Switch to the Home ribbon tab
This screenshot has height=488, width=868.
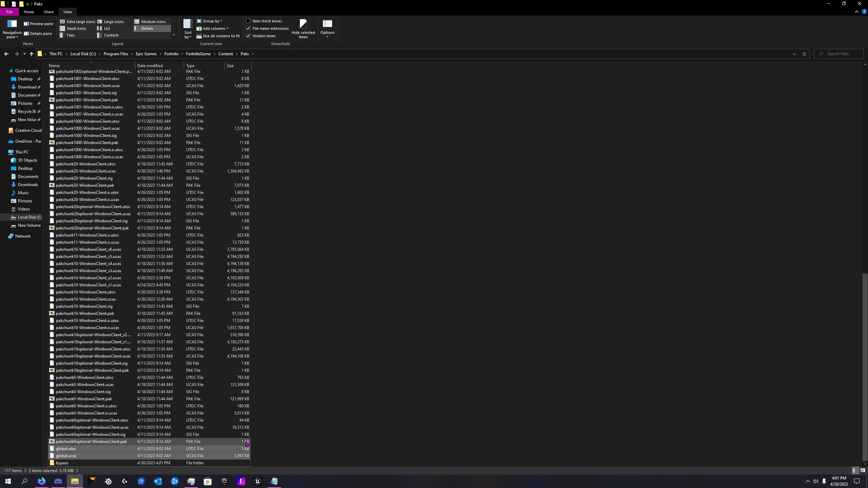pos(29,12)
